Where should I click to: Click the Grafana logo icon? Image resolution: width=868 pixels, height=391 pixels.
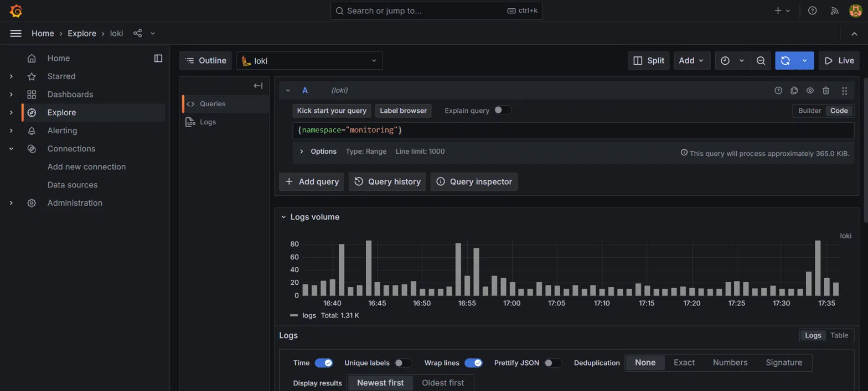click(x=16, y=11)
